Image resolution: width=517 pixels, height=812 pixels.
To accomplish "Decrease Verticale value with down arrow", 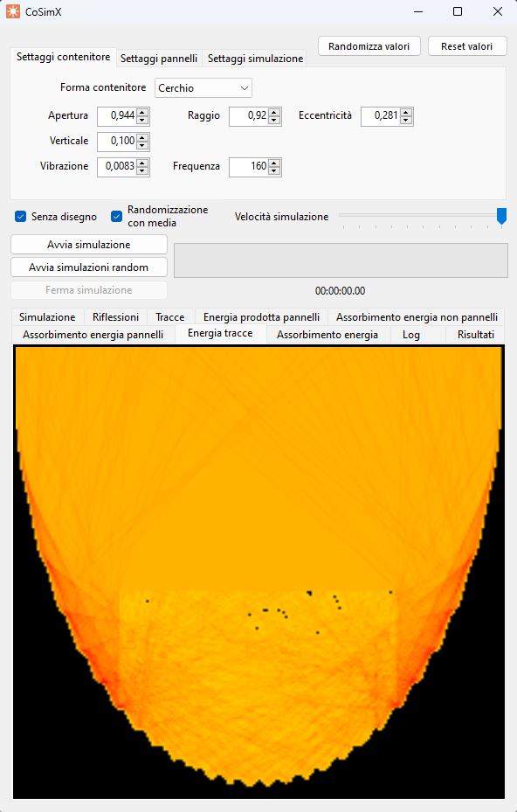I will pyautogui.click(x=143, y=145).
